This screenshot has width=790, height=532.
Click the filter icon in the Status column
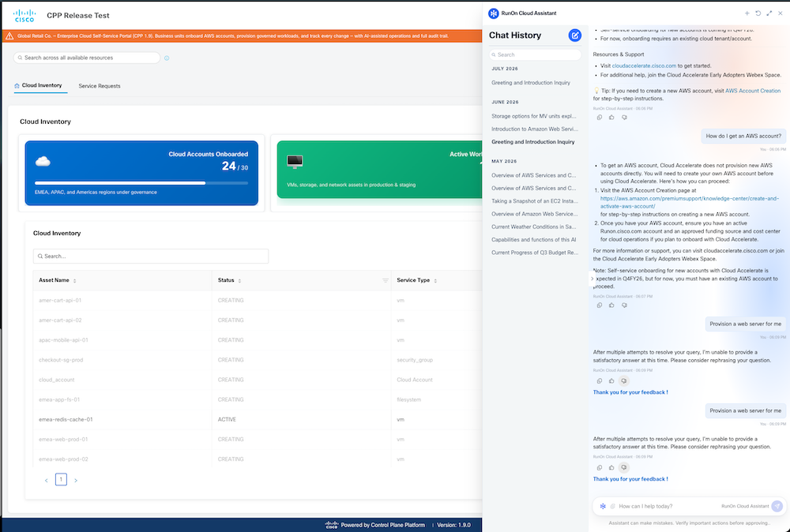(386, 280)
